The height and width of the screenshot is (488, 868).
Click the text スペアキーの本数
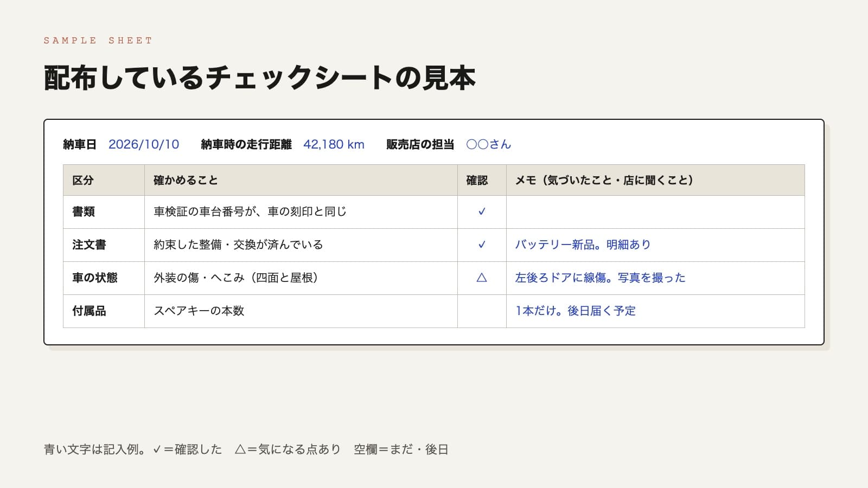[x=199, y=311]
